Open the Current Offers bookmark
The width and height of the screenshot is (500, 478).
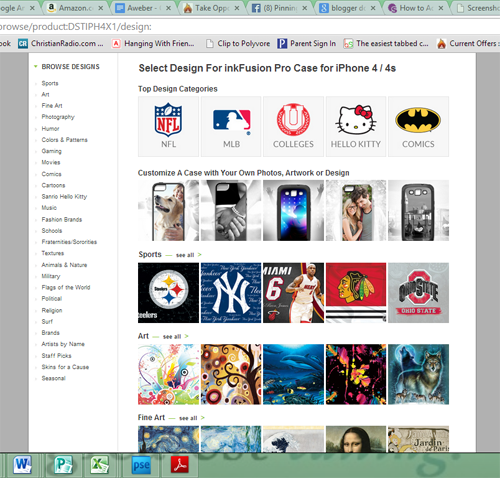click(468, 44)
